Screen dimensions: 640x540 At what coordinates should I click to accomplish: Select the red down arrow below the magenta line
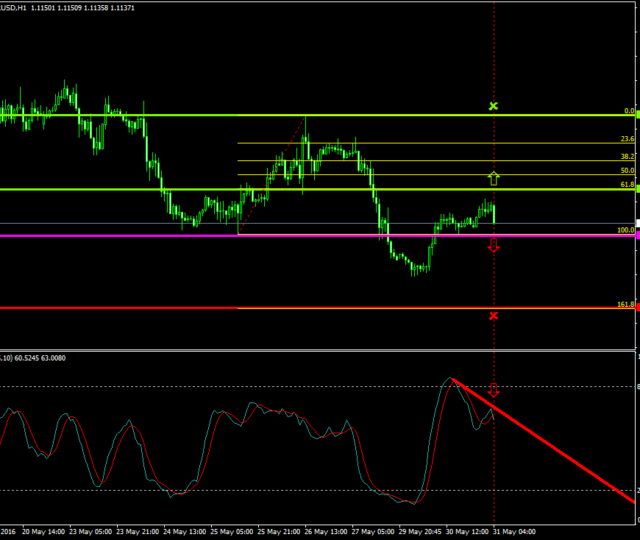pos(493,246)
